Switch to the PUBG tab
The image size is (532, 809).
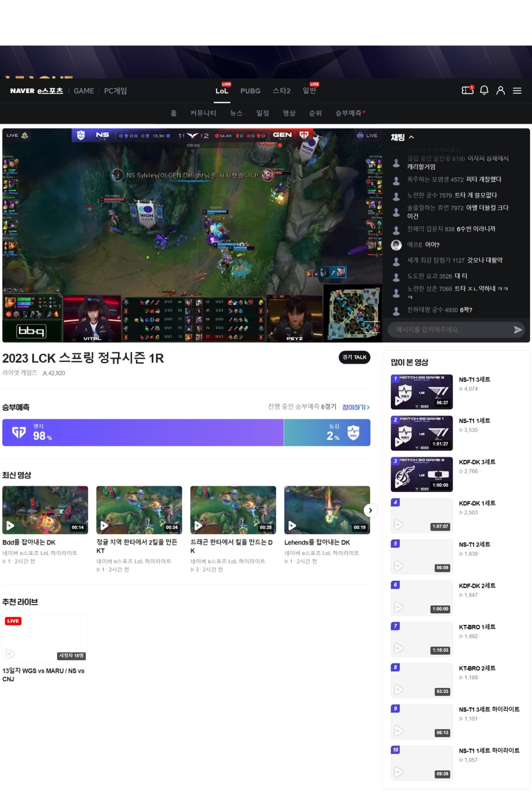point(250,91)
